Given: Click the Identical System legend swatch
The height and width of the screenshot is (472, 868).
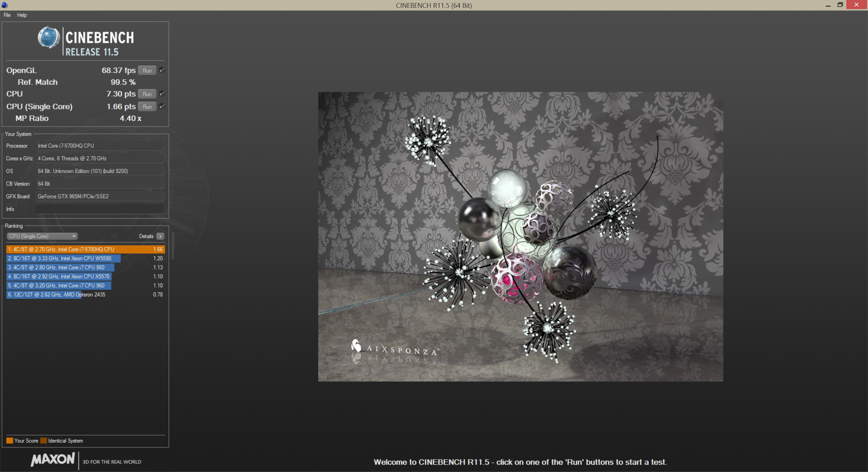Looking at the screenshot, I should coord(43,441).
